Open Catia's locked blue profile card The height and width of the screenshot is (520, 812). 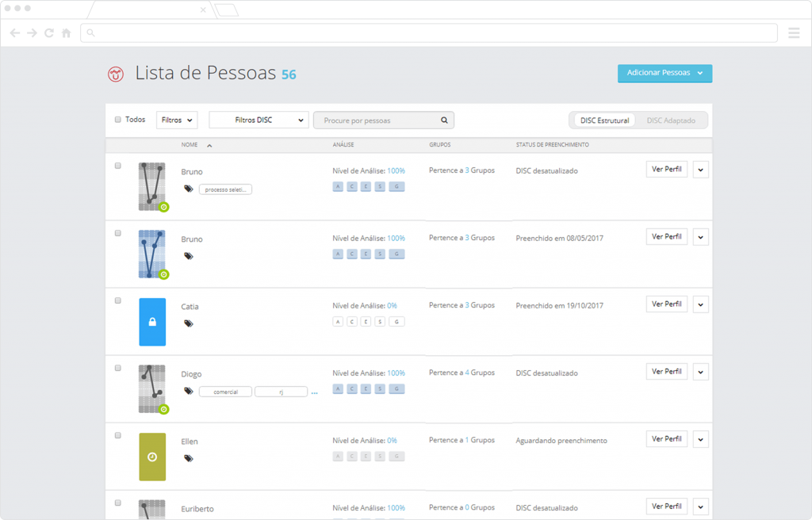coord(152,322)
